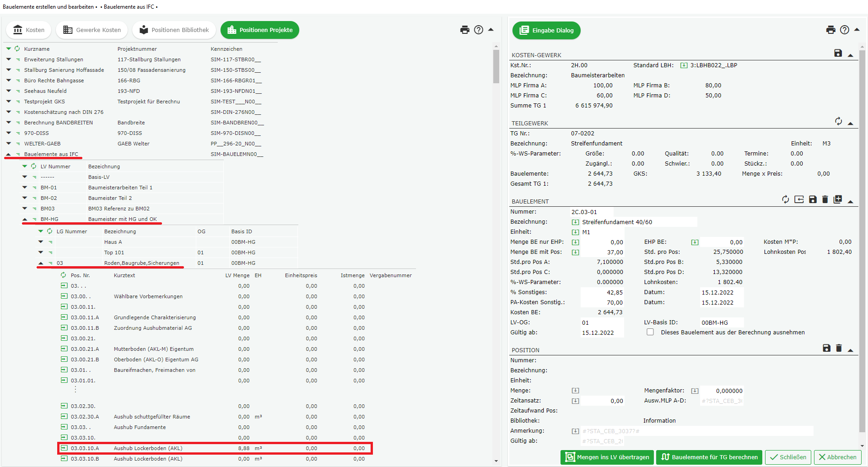Tick 'Dieses Bauelement aus der Berechnung ausnehmen'
The image size is (868, 467).
[x=650, y=332]
